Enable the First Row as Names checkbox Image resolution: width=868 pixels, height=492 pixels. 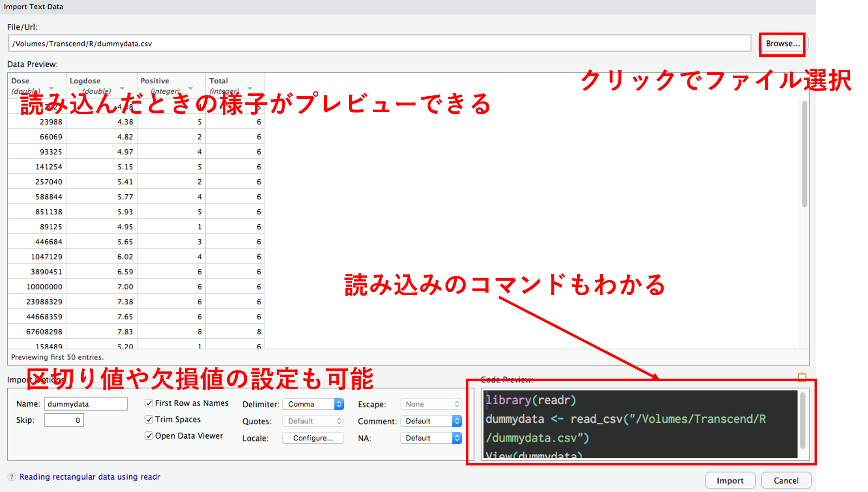[148, 403]
